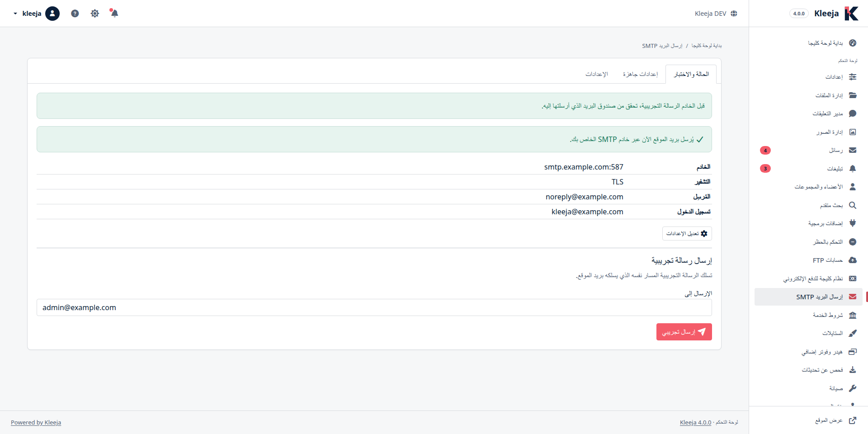Open Kleeja payment system money icon
This screenshot has width=868, height=434.
(853, 278)
